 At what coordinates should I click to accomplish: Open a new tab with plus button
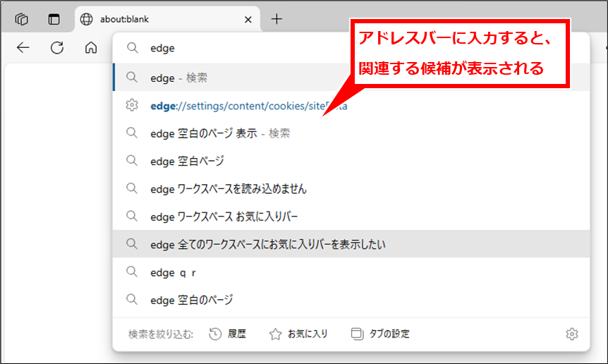[276, 19]
